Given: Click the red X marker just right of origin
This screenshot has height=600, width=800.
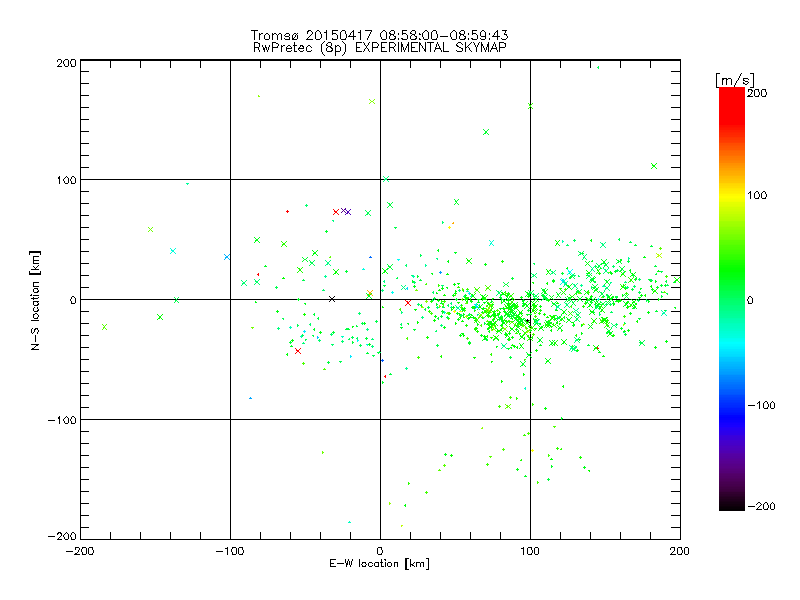Looking at the screenshot, I should [408, 303].
